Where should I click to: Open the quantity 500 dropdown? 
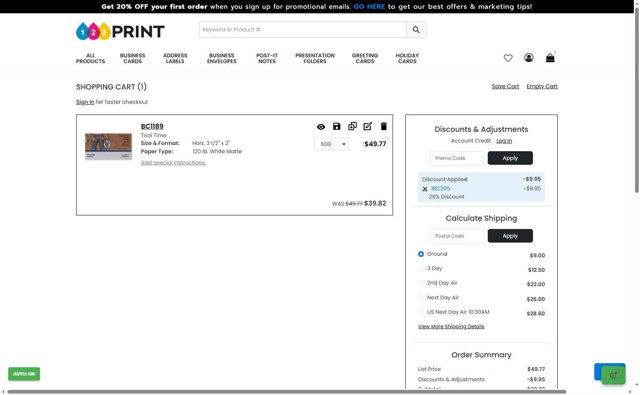pyautogui.click(x=331, y=144)
